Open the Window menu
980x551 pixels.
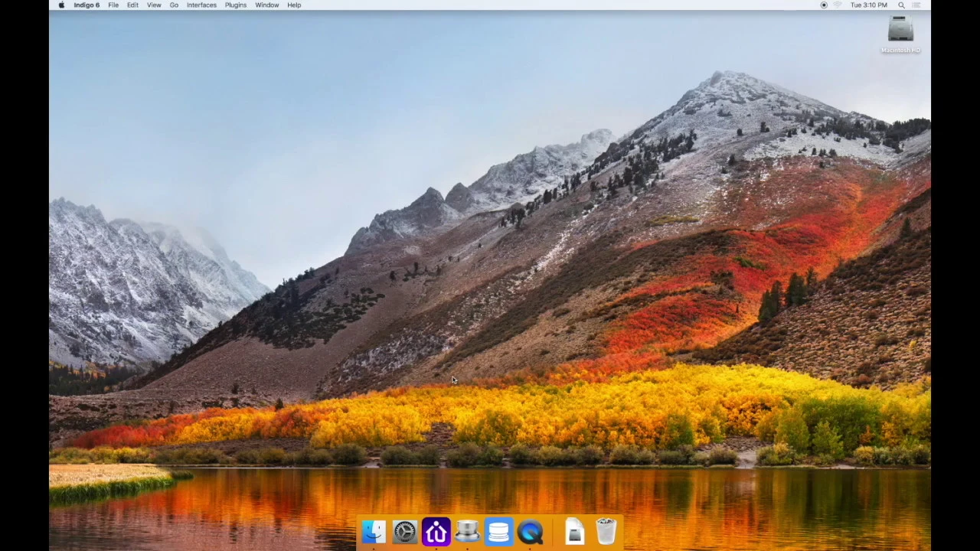coord(267,5)
